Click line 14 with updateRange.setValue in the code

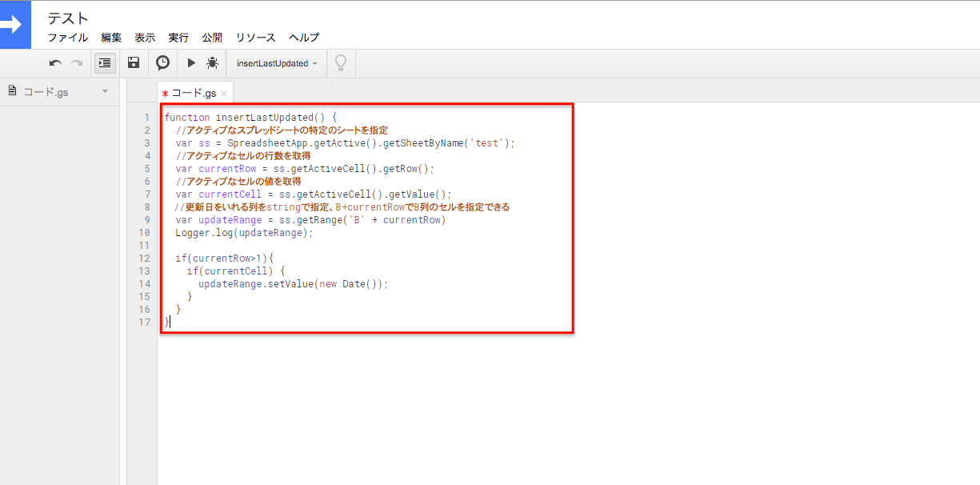[x=293, y=284]
